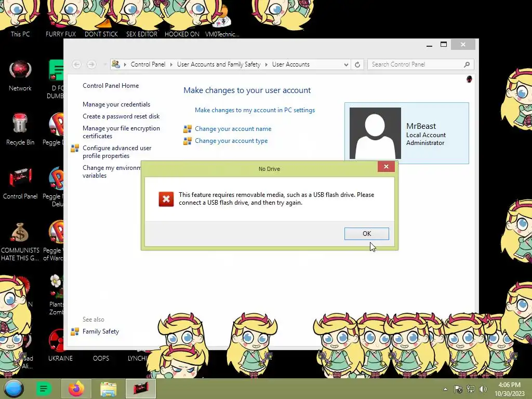Click the network tray icon

[x=471, y=389]
